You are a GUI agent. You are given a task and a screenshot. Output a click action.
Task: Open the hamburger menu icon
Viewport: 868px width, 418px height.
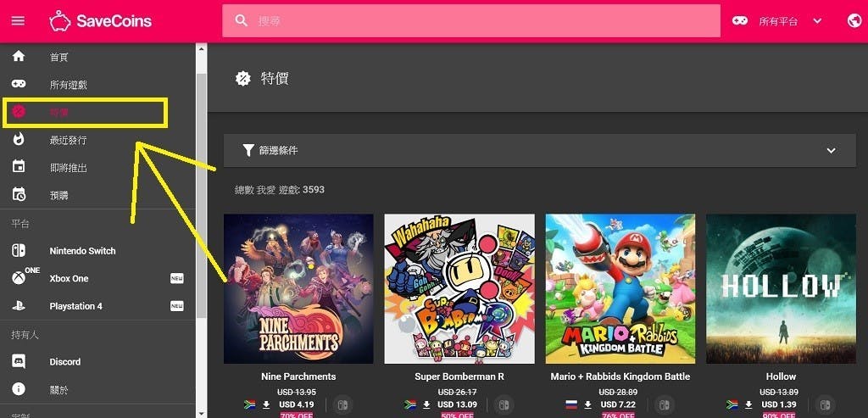[x=19, y=21]
